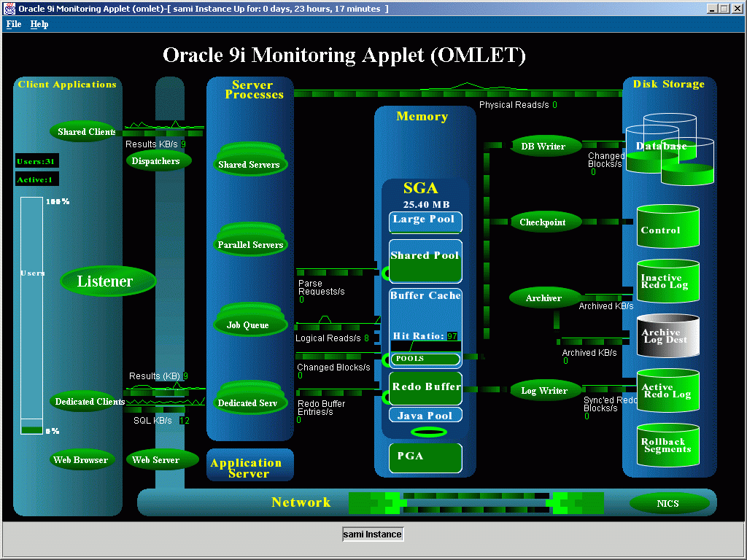Select the Shared Clients node
The width and height of the screenshot is (747, 560).
(x=83, y=131)
